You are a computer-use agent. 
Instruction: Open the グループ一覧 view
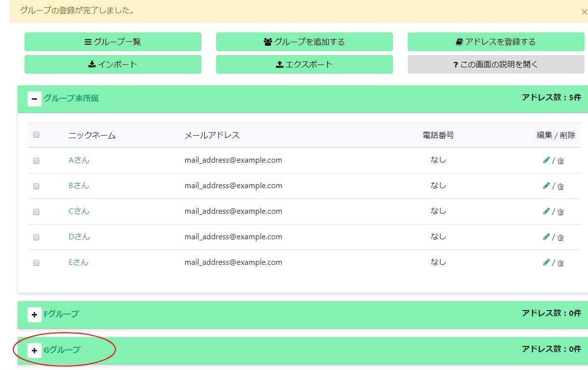point(112,42)
